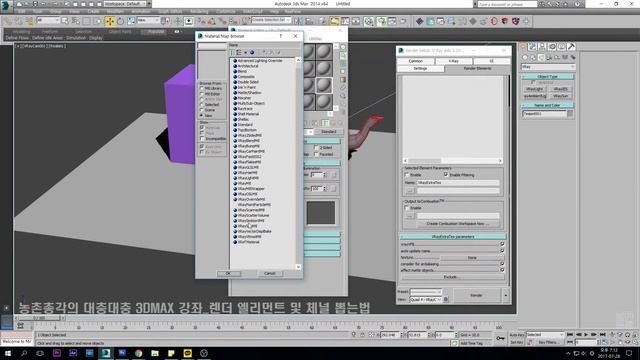The width and height of the screenshot is (640, 360).
Task: Click the Set Key key icon
Action: (500, 338)
